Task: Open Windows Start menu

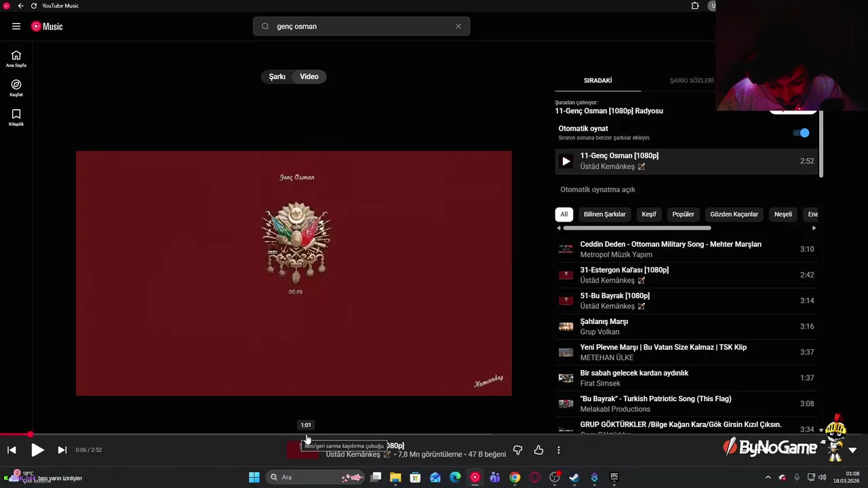Action: pos(254,477)
